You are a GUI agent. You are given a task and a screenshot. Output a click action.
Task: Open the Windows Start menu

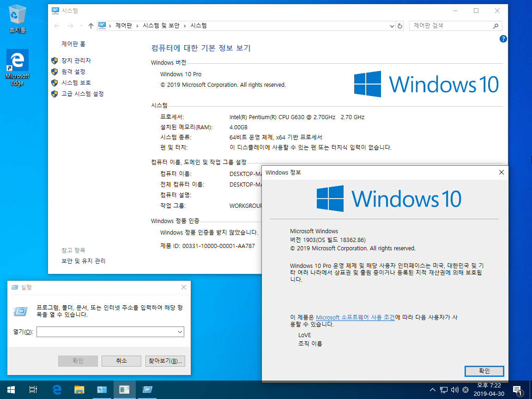11,389
